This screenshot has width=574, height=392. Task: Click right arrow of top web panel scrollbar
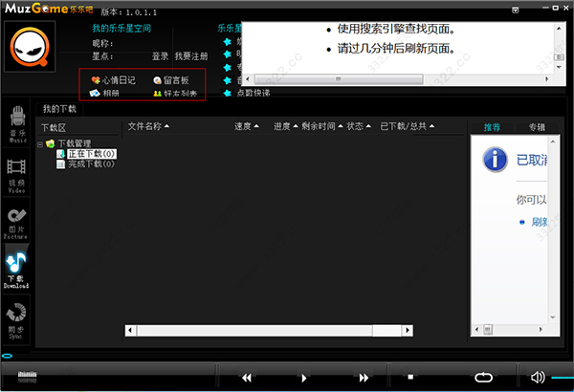(x=547, y=79)
